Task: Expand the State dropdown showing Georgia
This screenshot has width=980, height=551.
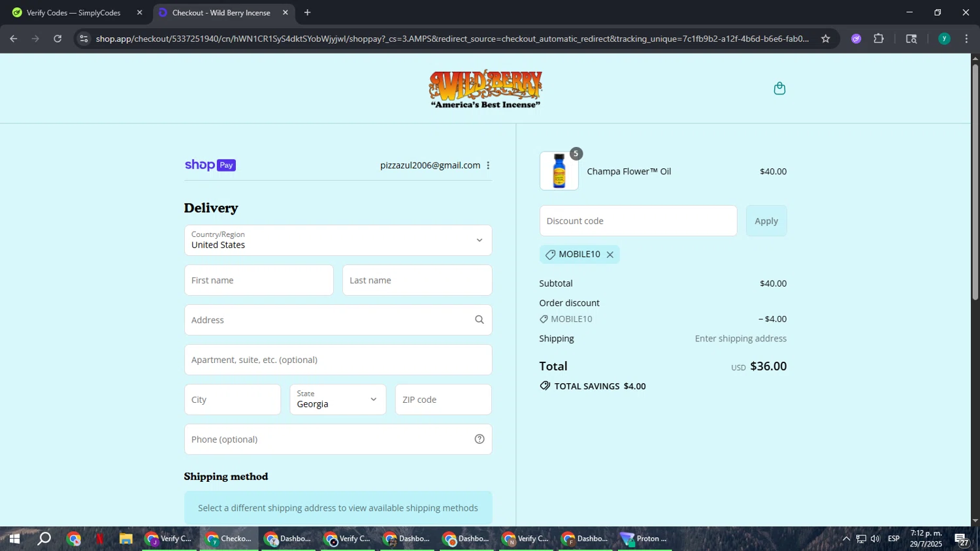Action: point(338,400)
